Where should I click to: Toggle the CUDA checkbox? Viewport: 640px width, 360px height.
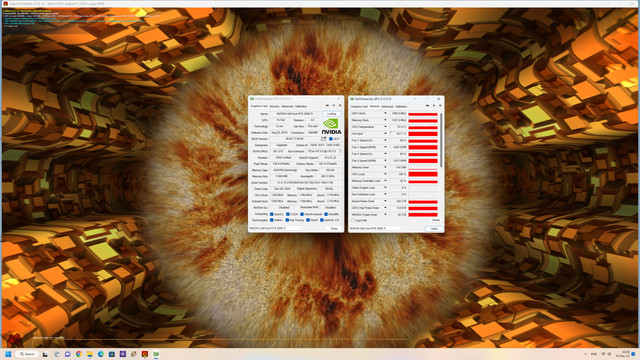(288, 214)
